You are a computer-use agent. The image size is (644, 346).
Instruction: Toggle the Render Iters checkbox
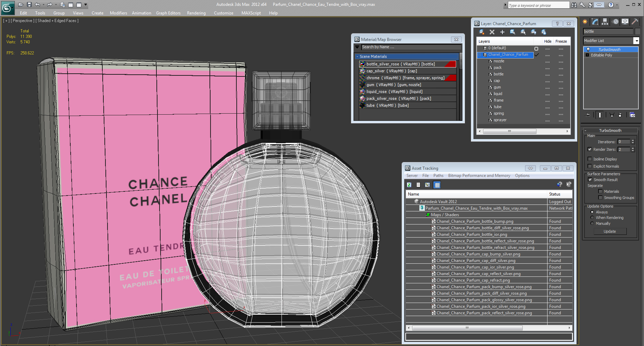(x=590, y=149)
